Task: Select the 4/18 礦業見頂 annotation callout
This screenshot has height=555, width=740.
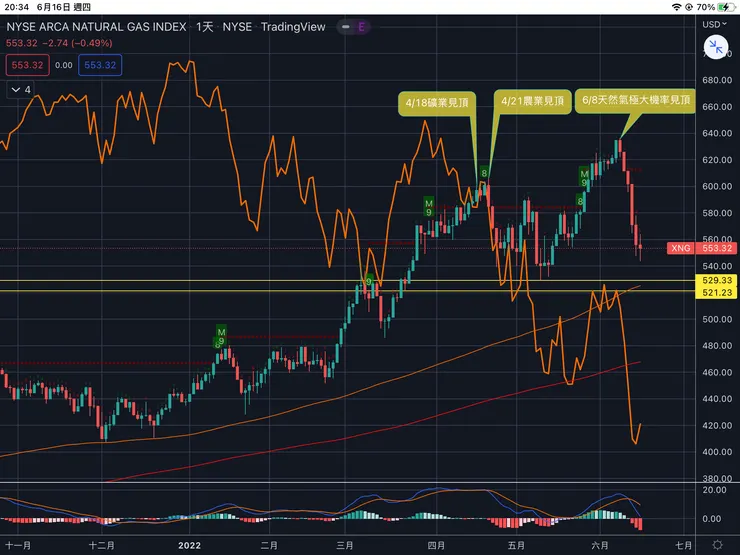Action: 437,102
